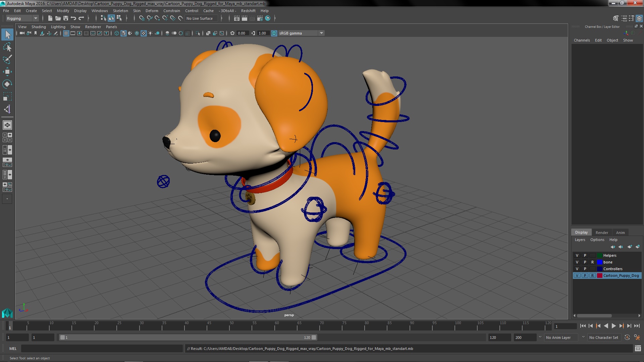Pick the Paint Selection tool

point(7,59)
